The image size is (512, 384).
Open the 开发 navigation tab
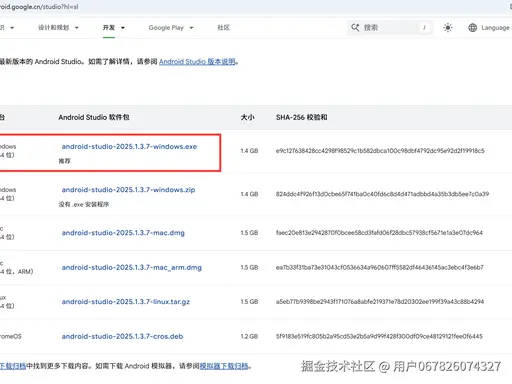pos(109,27)
